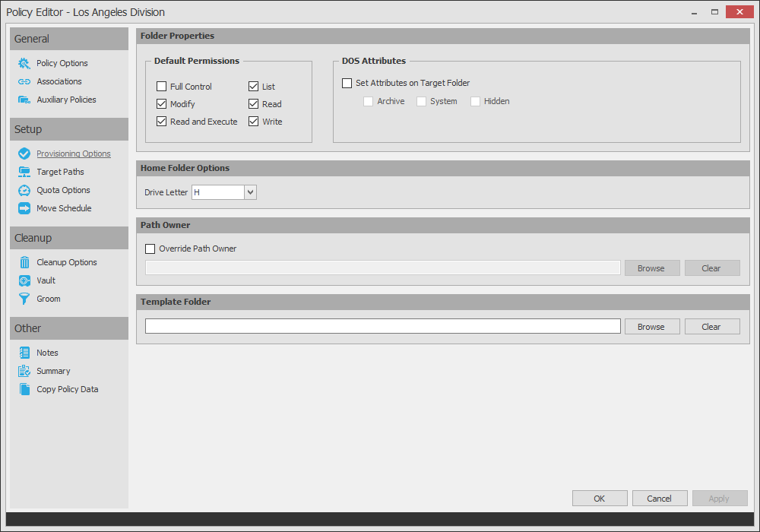Toggle the Hidden attribute checkbox
The image size is (760, 532).
[x=475, y=101]
